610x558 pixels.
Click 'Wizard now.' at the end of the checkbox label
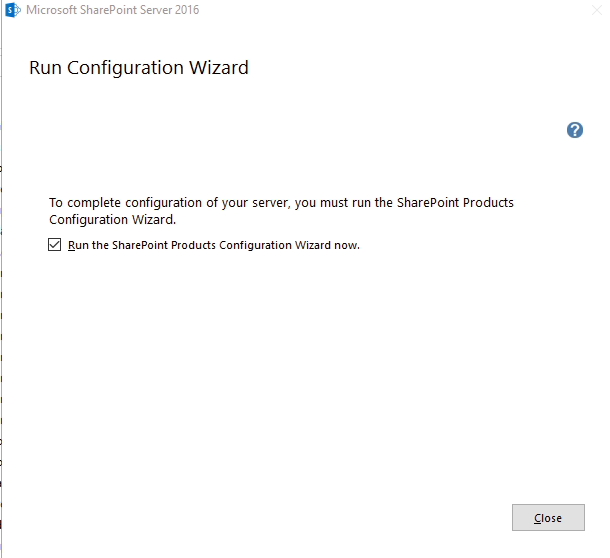327,245
